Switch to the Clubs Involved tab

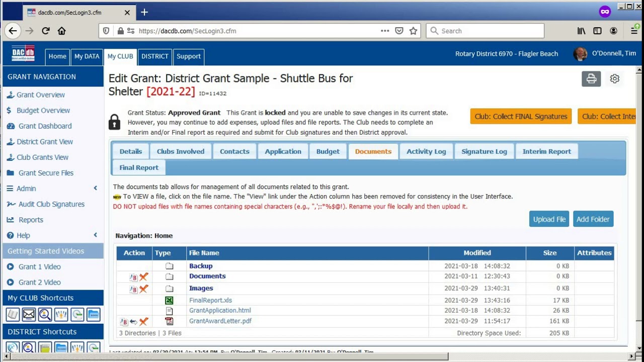[x=181, y=151]
